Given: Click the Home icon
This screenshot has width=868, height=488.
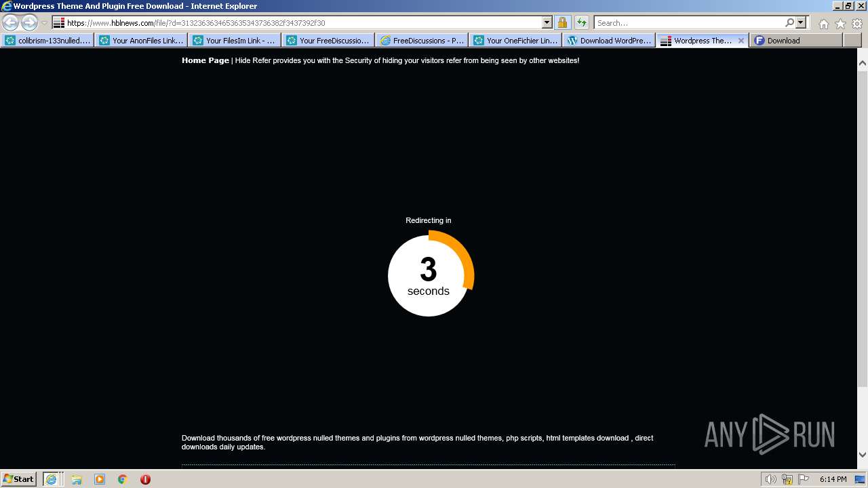Looking at the screenshot, I should (823, 24).
